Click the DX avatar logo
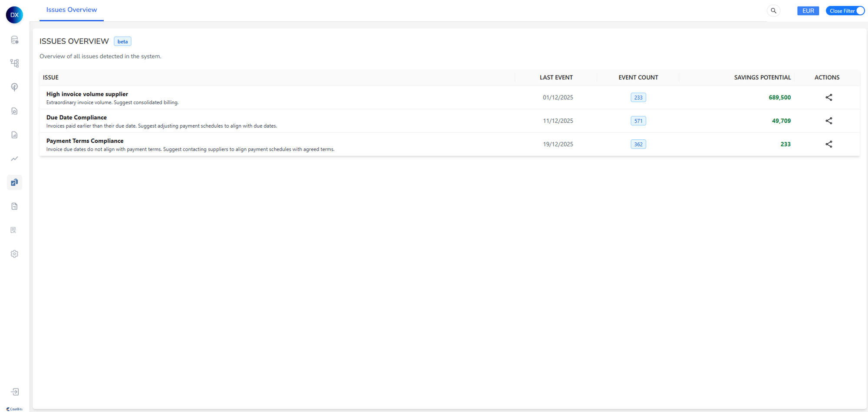The image size is (868, 412). tap(14, 15)
